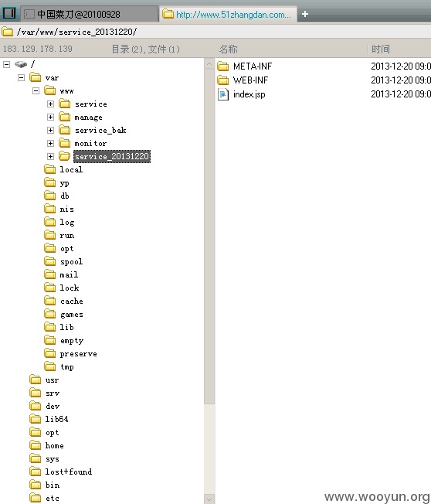
Task: Select the empty folder in tree
Action: coord(72,341)
